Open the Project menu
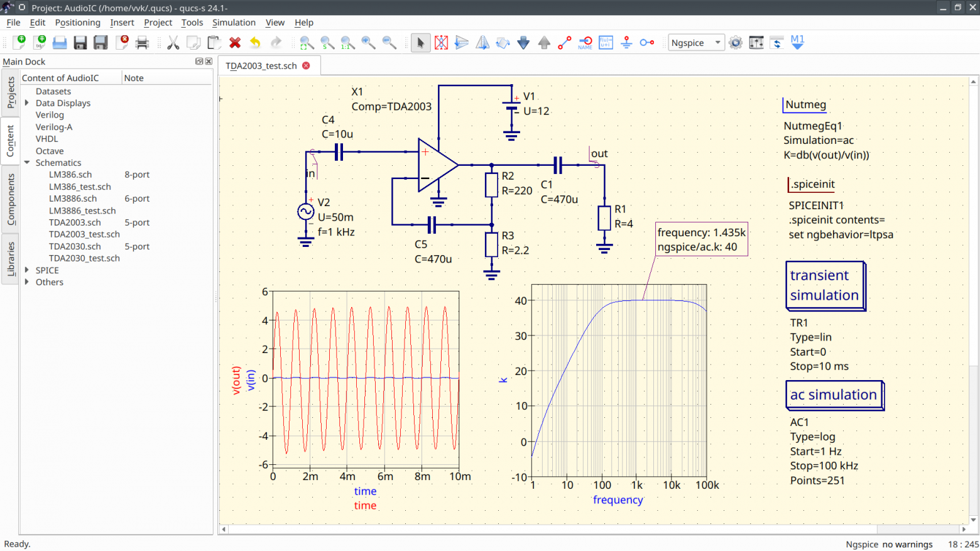This screenshot has height=551, width=980. [158, 23]
